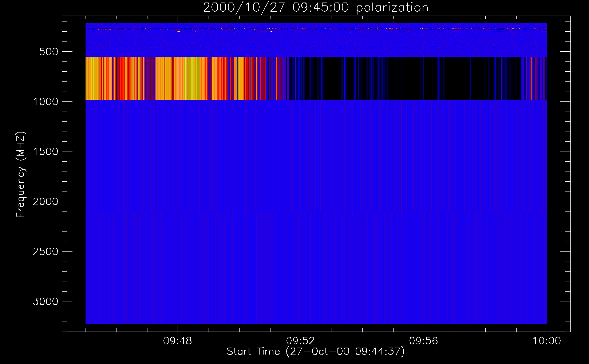589x364 pixels.
Task: Click the 3000 frequency tick label
Action: pos(46,301)
